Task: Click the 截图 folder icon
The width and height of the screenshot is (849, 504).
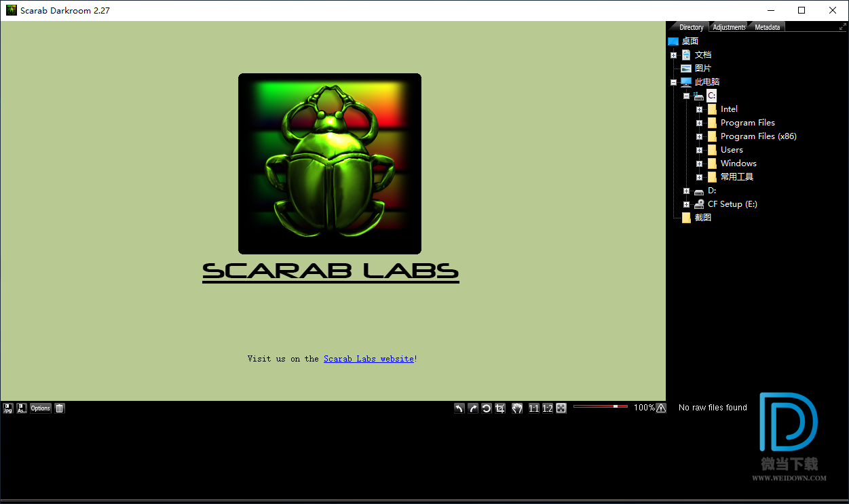Action: click(686, 218)
